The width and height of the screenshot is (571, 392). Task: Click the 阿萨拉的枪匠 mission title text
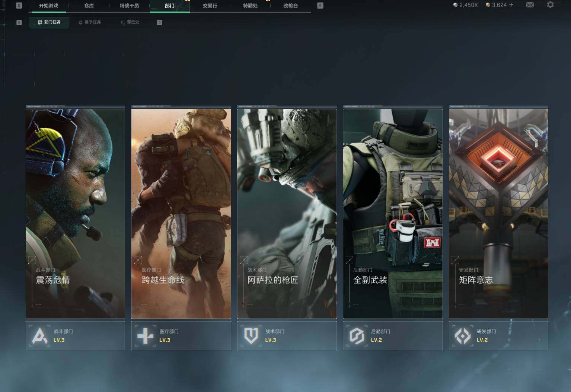tap(273, 280)
